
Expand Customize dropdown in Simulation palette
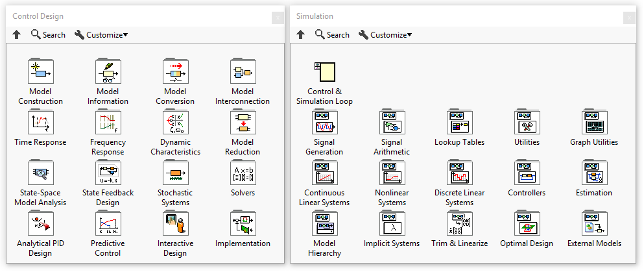[385, 35]
